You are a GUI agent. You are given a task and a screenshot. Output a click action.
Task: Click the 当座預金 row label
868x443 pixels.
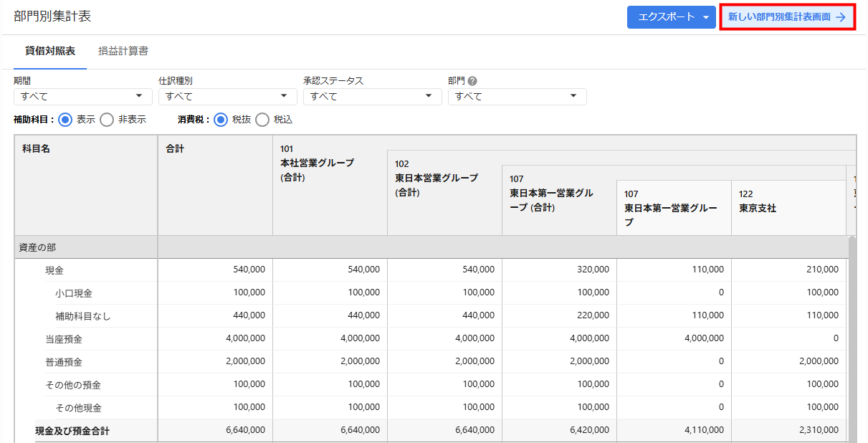point(64,339)
